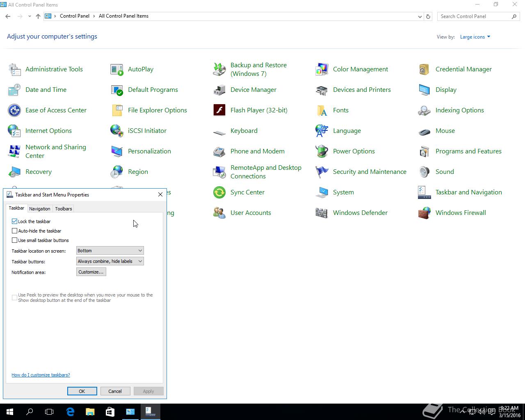Open Windows Defender icon

tap(322, 213)
